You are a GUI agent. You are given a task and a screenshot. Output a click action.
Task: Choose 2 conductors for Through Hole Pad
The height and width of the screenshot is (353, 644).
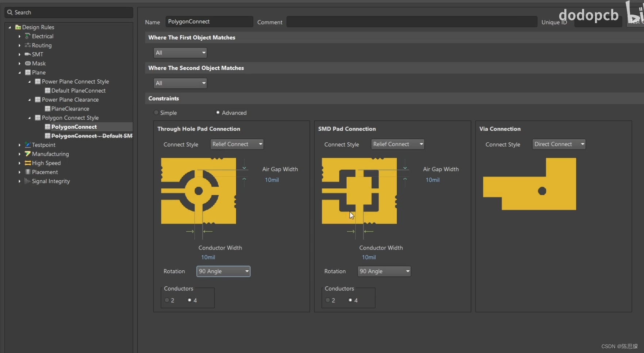pos(167,300)
